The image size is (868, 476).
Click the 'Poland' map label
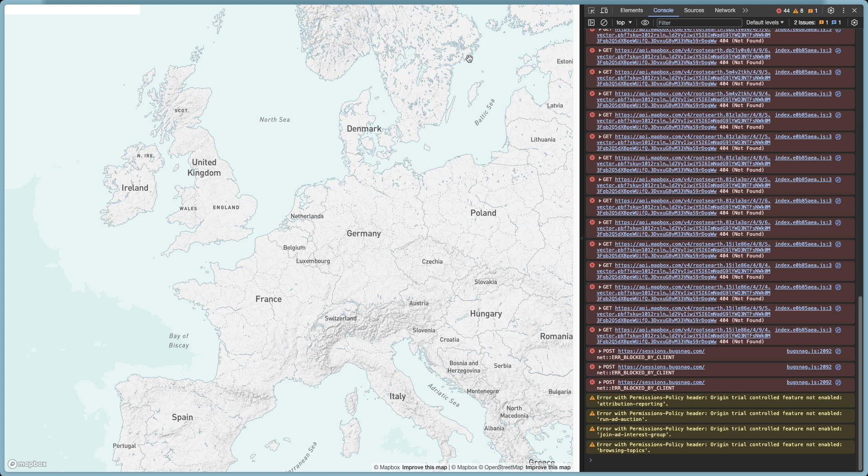click(483, 213)
